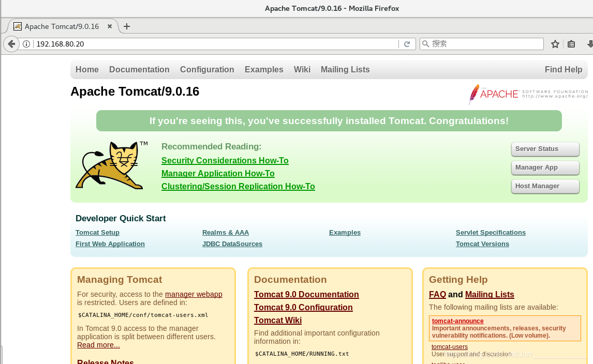The image size is (593, 364).
Task: Open the tomcat-announce mailing list link
Action: (x=457, y=321)
